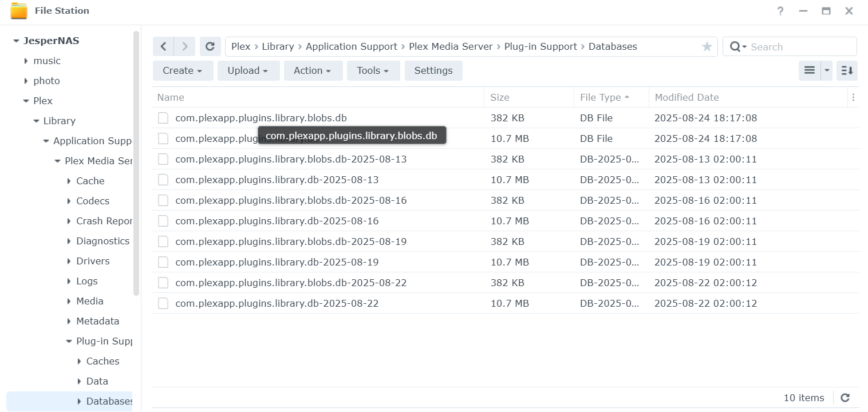Expand the Metadata folder node
Viewport: 868px width, 412px height.
point(69,322)
